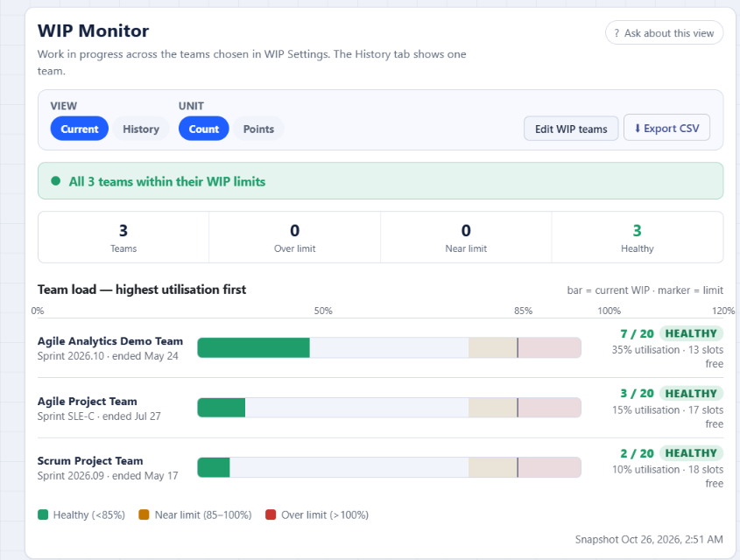Click "Sprint 2026.09 · ended May 17"

pyautogui.click(x=108, y=476)
